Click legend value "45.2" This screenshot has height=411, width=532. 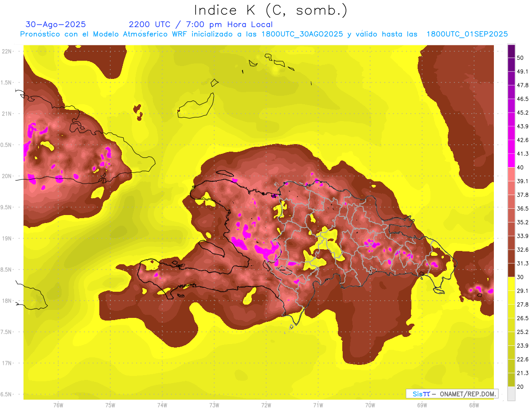coord(523,113)
